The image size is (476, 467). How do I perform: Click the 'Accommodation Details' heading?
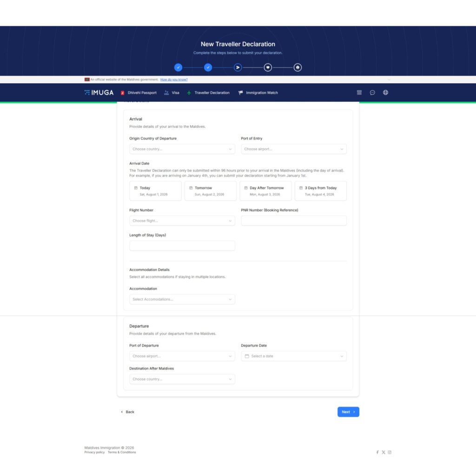point(149,270)
